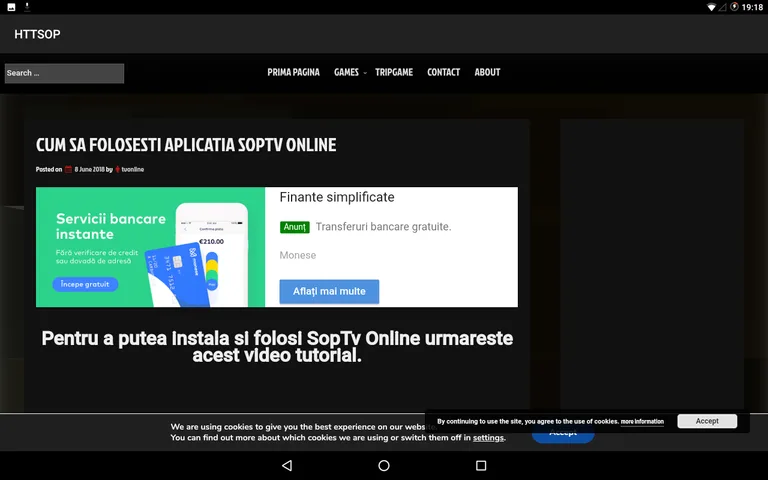768x480 pixels.
Task: Open the cookie settings link
Action: click(x=488, y=438)
